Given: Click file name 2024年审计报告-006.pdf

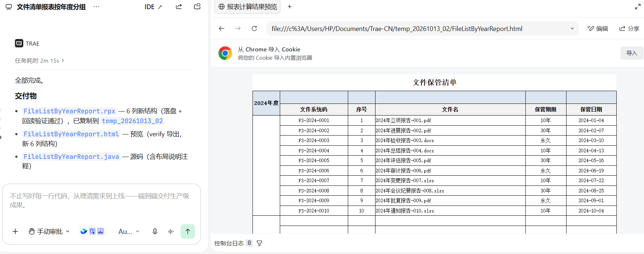Looking at the screenshot, I should (403, 171).
